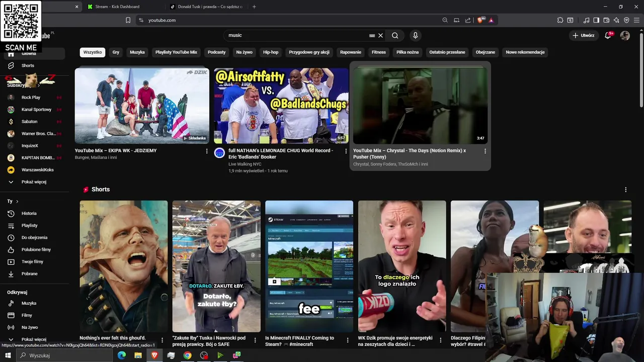Click the share page icon in address bar
This screenshot has width=644, height=362.
(x=468, y=20)
